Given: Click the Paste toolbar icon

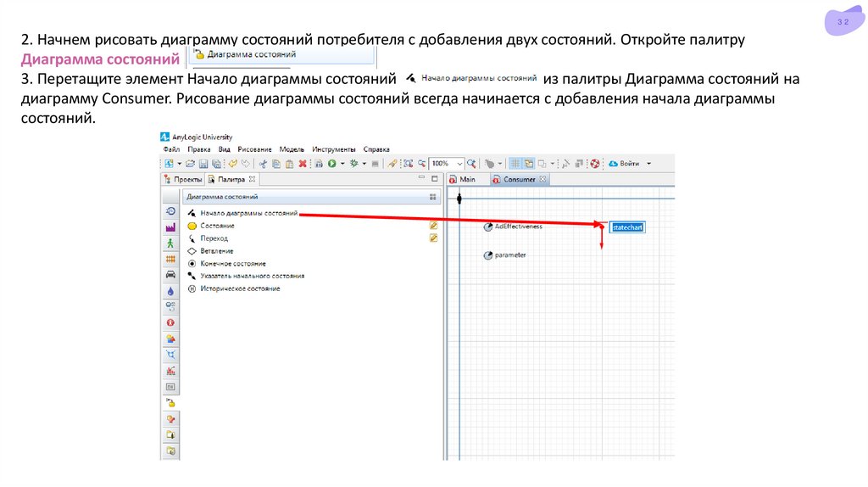Looking at the screenshot, I should [290, 164].
